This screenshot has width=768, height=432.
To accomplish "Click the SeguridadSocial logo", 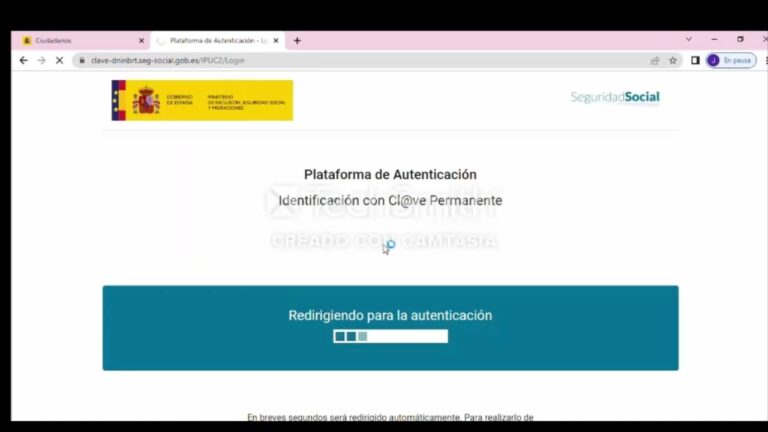I will 615,97.
